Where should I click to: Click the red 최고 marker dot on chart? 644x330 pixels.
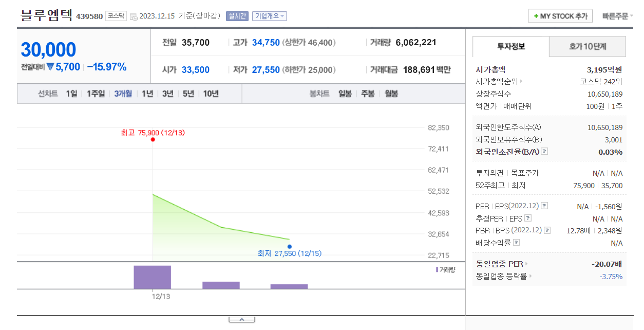[153, 139]
